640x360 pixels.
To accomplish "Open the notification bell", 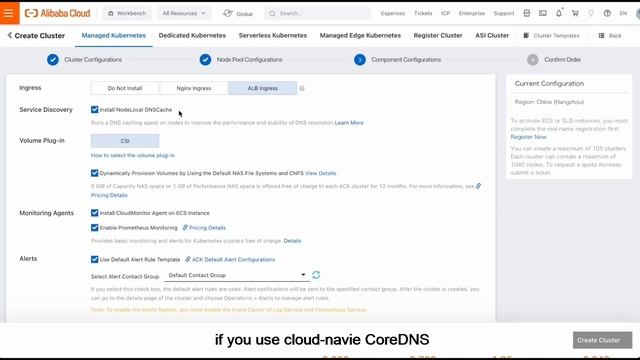I will 559,13.
